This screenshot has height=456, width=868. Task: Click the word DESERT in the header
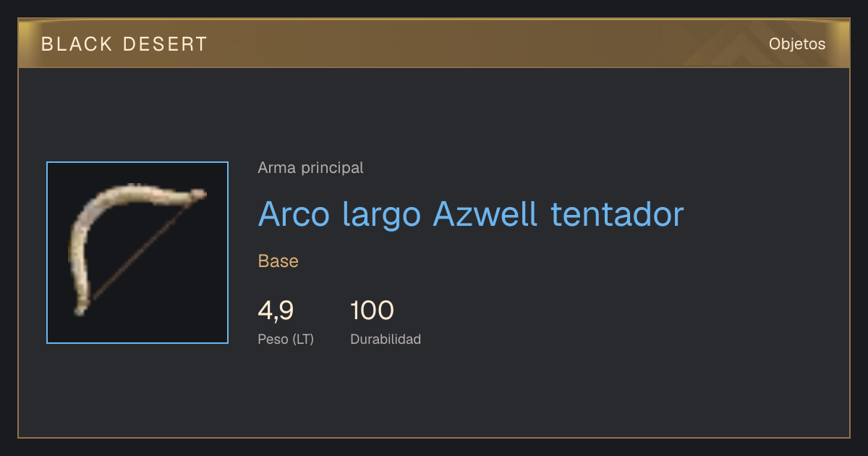point(165,44)
